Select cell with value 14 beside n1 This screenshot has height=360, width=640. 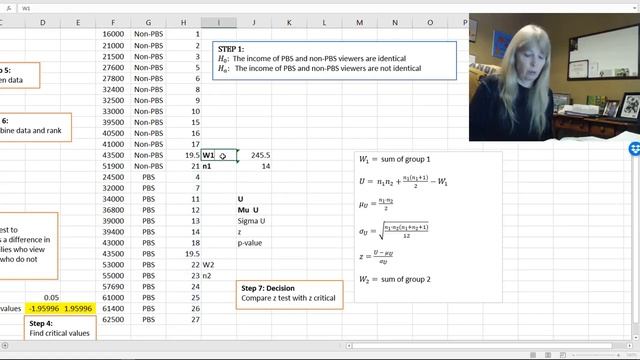pos(254,166)
